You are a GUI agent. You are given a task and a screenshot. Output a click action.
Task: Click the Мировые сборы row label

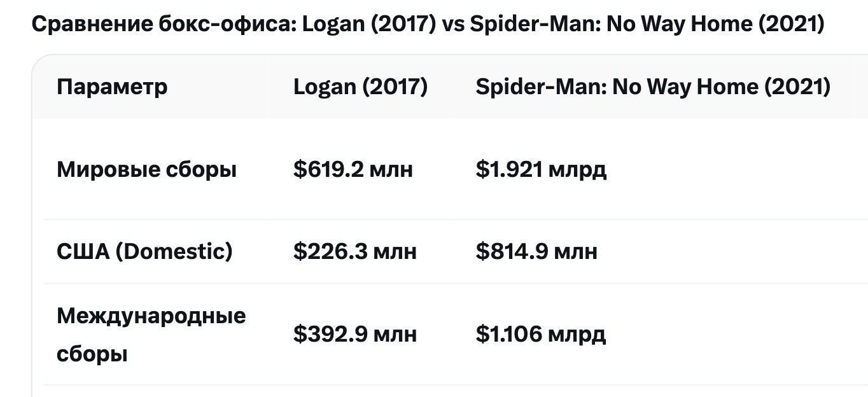coord(146,169)
